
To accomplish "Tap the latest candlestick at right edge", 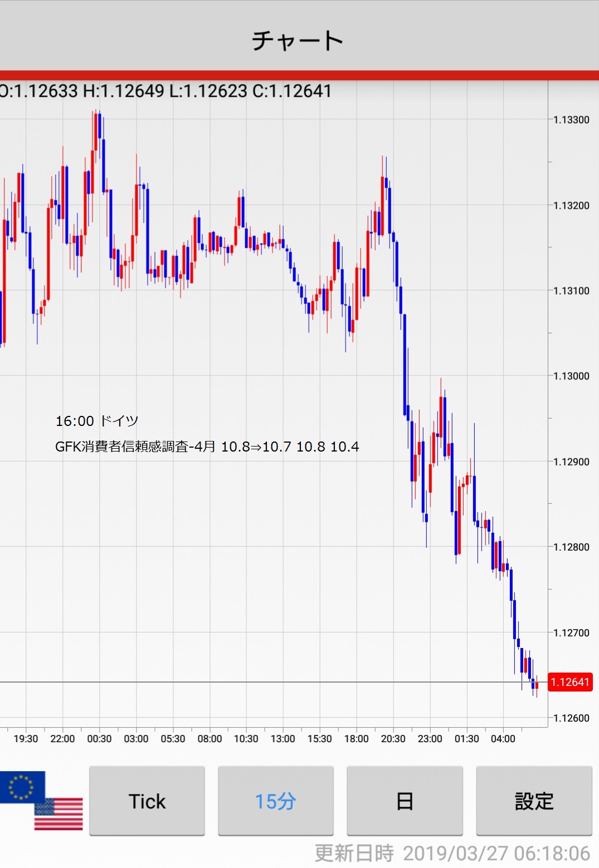I will (537, 686).
